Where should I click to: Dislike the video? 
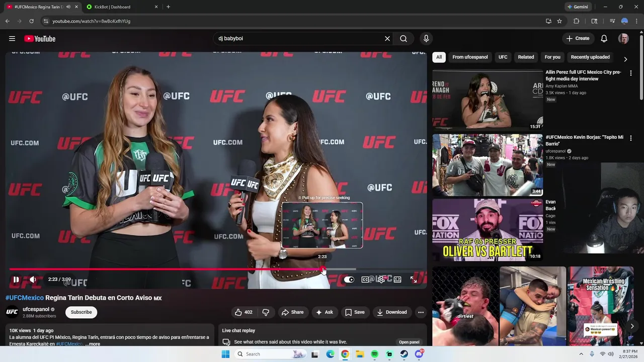pyautogui.click(x=266, y=312)
